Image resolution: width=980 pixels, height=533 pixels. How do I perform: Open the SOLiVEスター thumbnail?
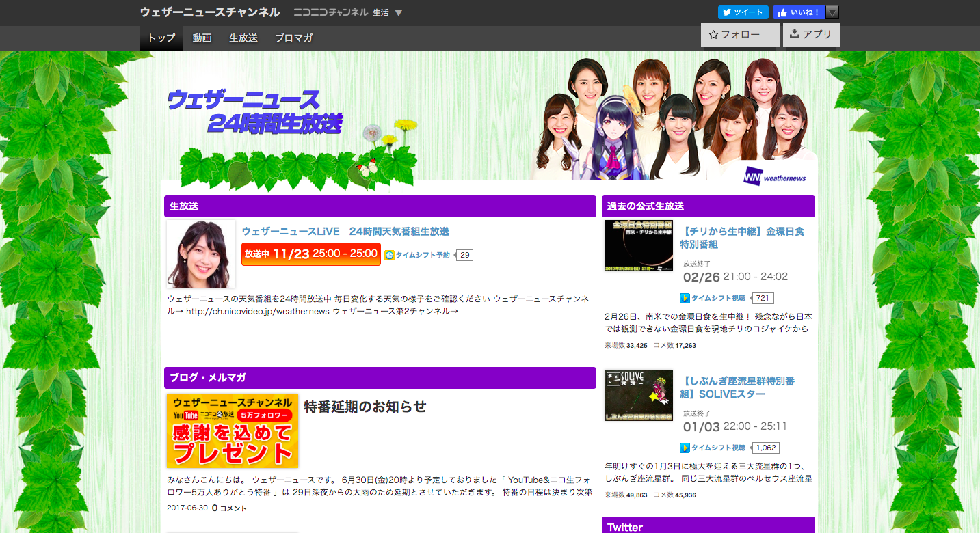(639, 395)
